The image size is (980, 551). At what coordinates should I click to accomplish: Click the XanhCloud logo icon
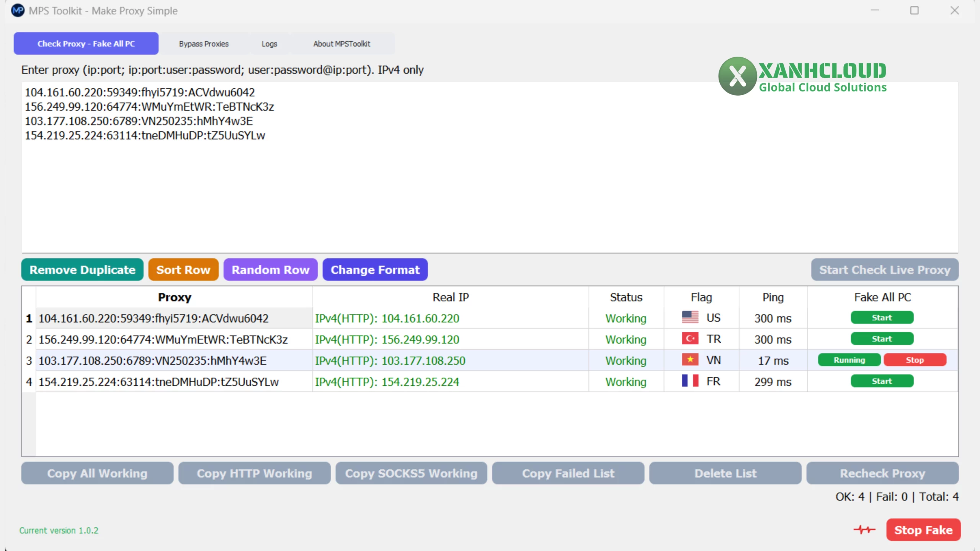tap(737, 76)
